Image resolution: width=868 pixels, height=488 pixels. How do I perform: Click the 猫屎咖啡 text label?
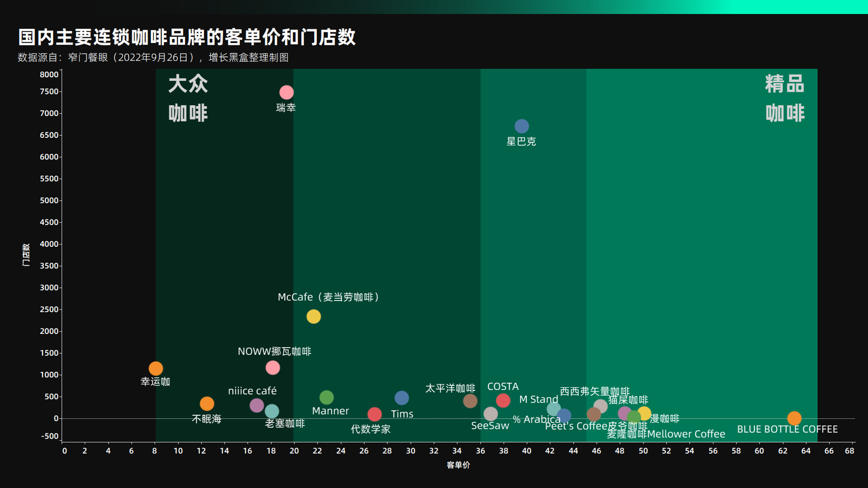(x=628, y=400)
